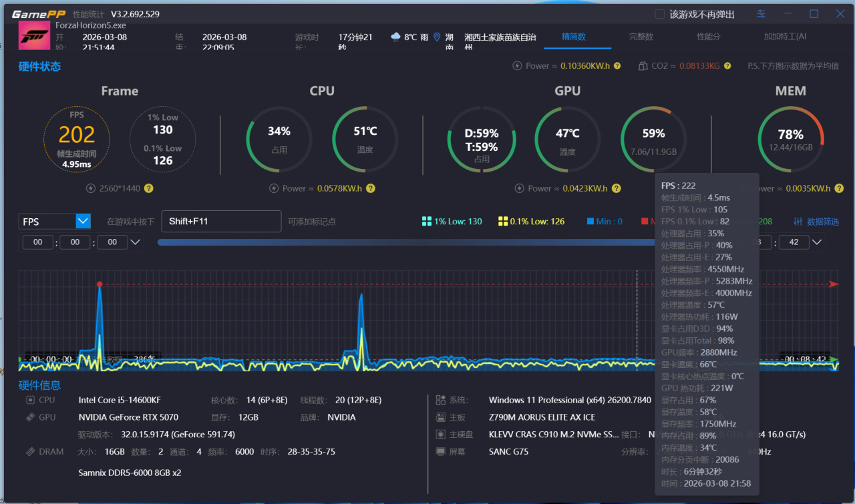Click the Shift+F11 hotkey field
Image resolution: width=855 pixels, height=504 pixels.
[221, 222]
